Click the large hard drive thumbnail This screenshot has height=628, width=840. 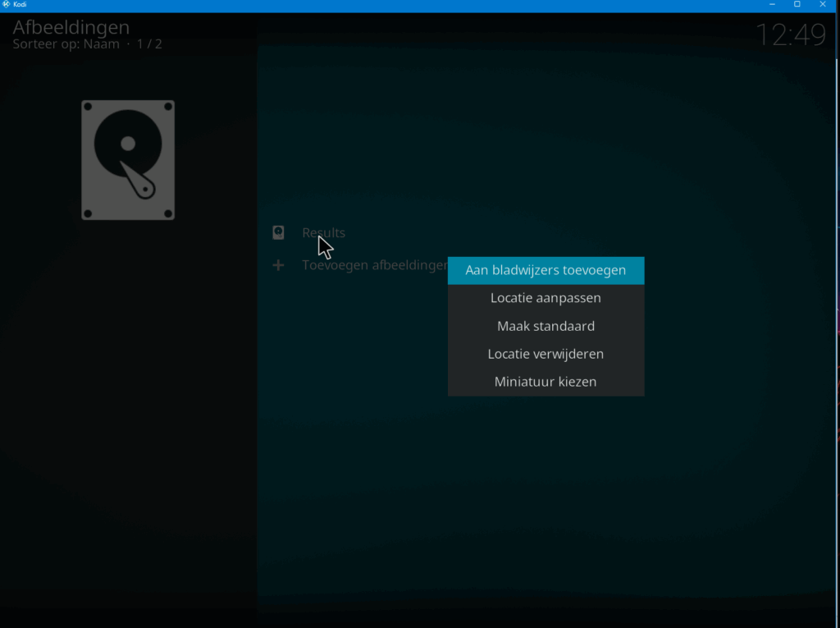pos(128,160)
